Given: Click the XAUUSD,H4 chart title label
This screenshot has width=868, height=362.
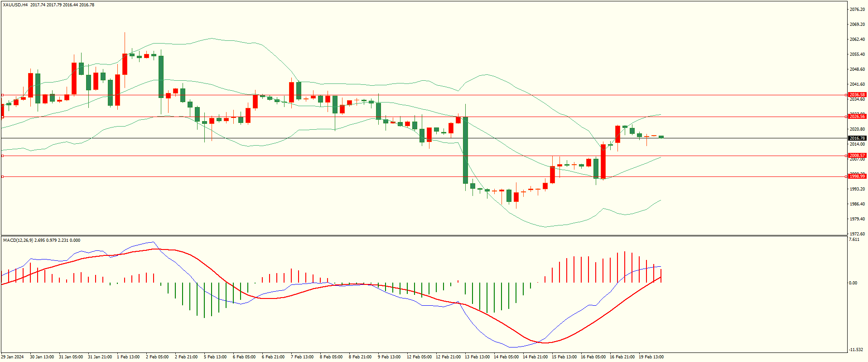Looking at the screenshot, I should [15, 5].
